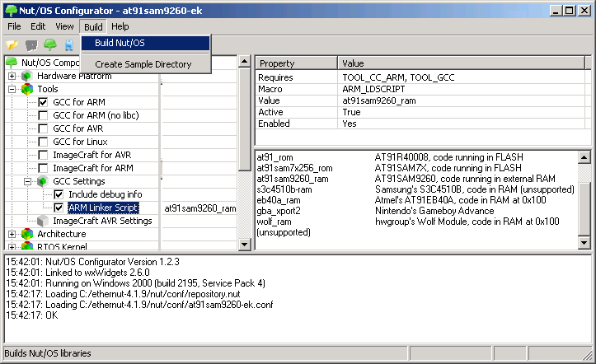Select the ARM Linker Script tree item
Screen dimensions: 596x364
click(x=103, y=208)
